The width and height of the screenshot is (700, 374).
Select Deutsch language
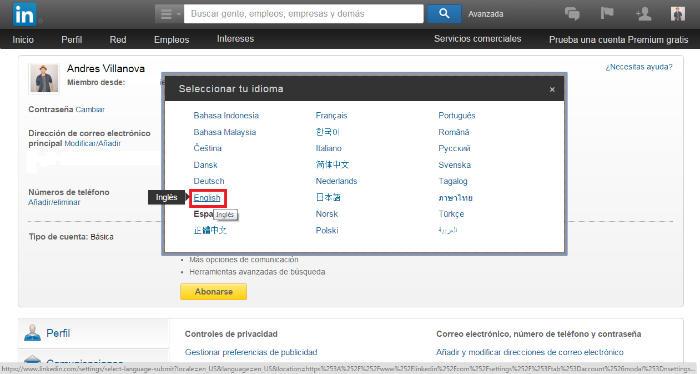[209, 181]
